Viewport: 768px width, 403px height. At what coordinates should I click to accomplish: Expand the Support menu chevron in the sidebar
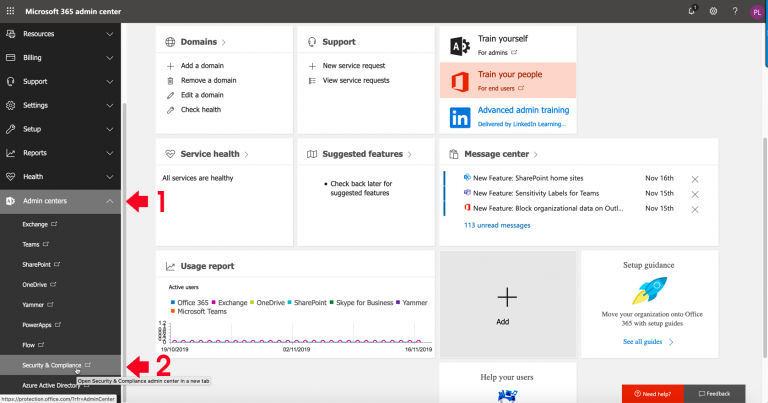tap(110, 82)
